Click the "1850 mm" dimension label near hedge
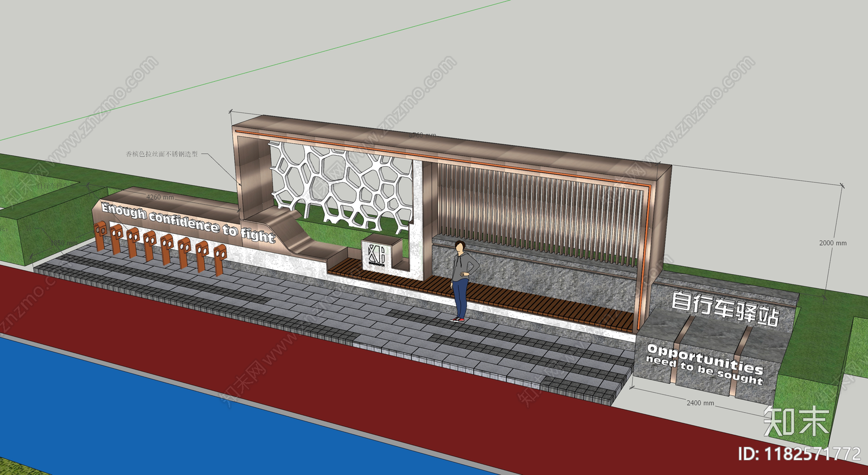Screen dimensions: 868x475 [x=64, y=243]
